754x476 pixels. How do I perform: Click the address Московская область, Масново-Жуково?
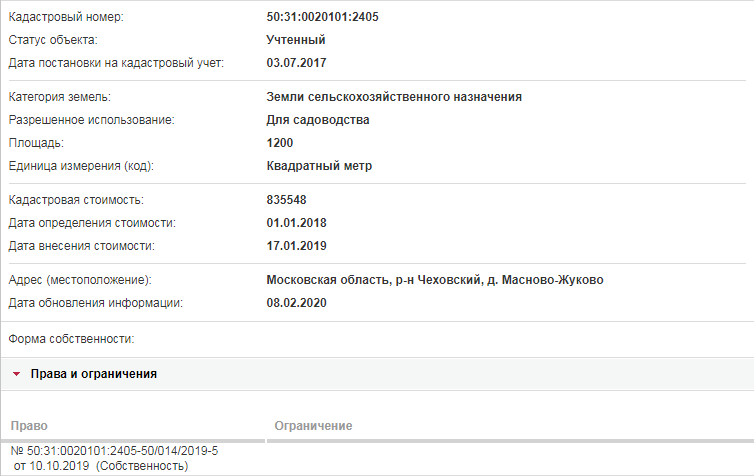pyautogui.click(x=435, y=280)
